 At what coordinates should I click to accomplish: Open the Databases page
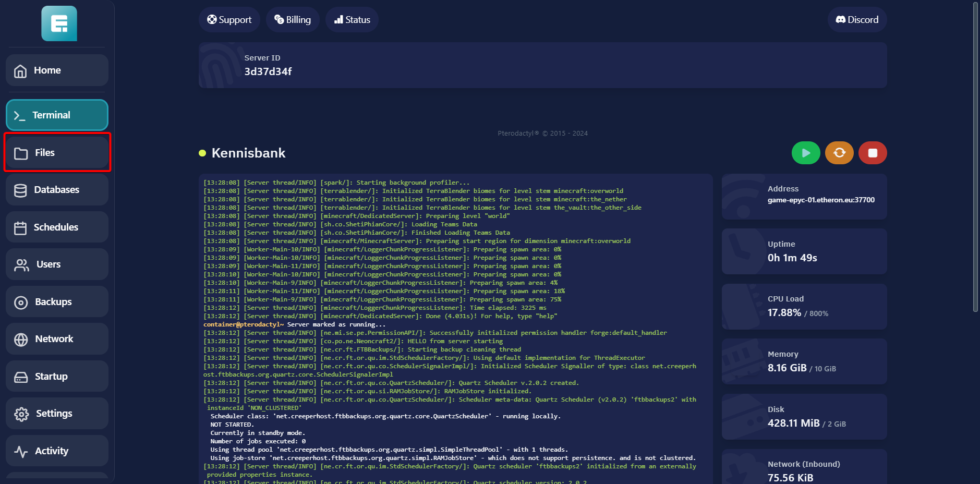[57, 190]
